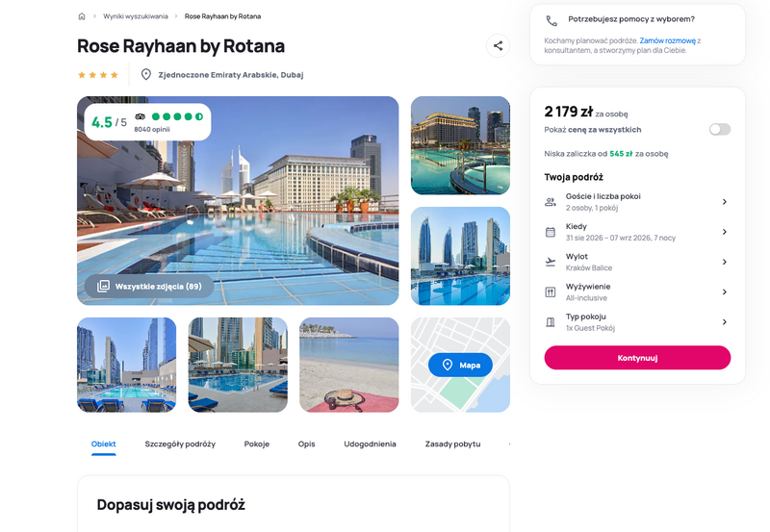Screen dimensions: 770x532
Task: Follow the Zamów rozmowę link
Action: 667,40
